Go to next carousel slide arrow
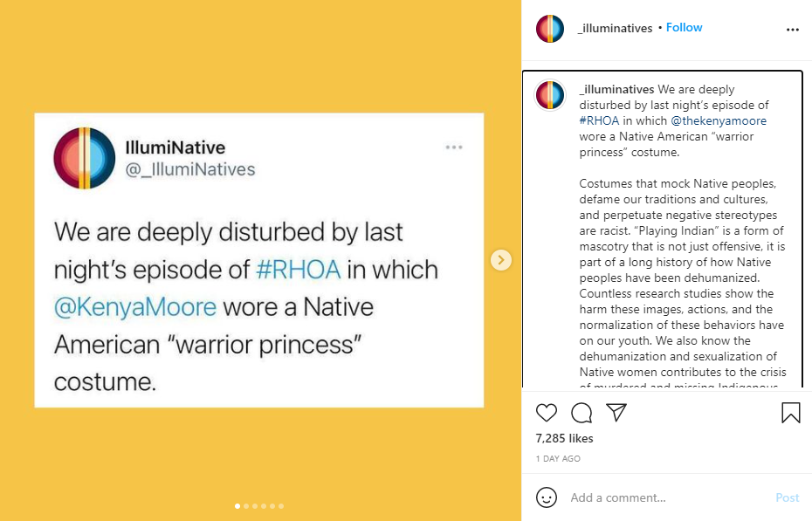This screenshot has width=812, height=521. pyautogui.click(x=501, y=260)
